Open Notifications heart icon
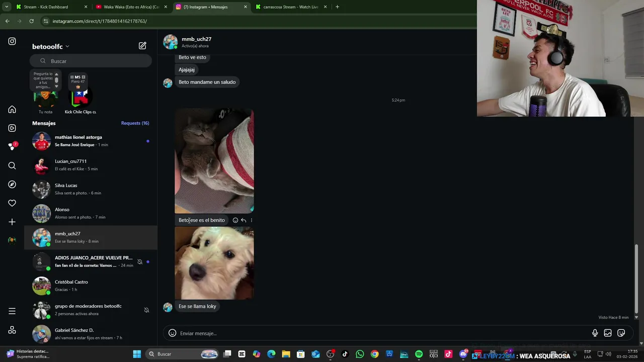This screenshot has height=362, width=644. (x=12, y=203)
